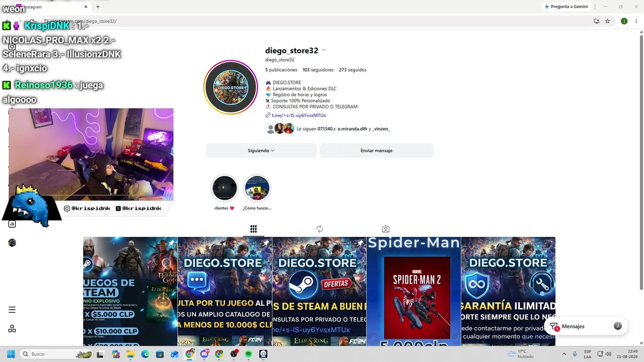The width and height of the screenshot is (644, 362).
Task: Open the Spider-Man 2 post
Action: (414, 292)
